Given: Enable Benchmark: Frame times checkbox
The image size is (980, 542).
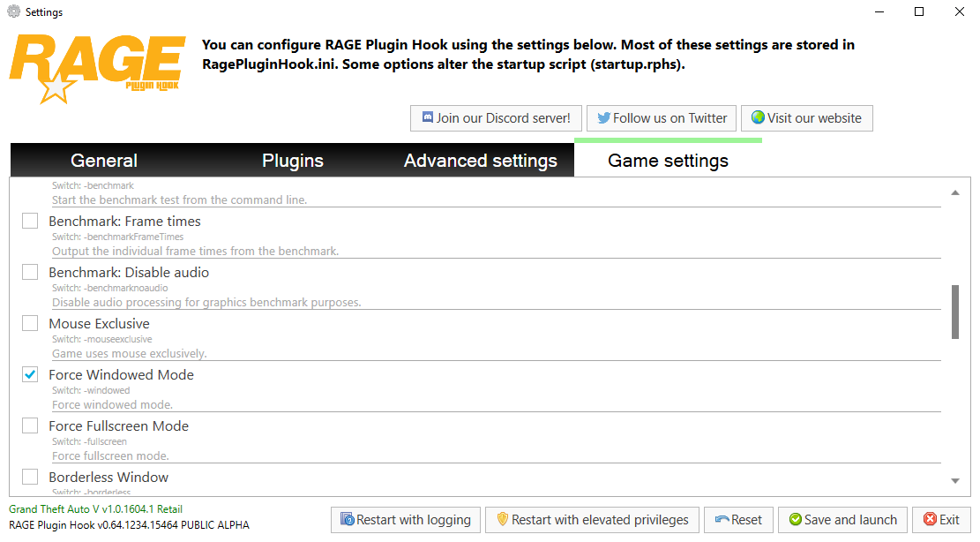Looking at the screenshot, I should click(x=30, y=221).
